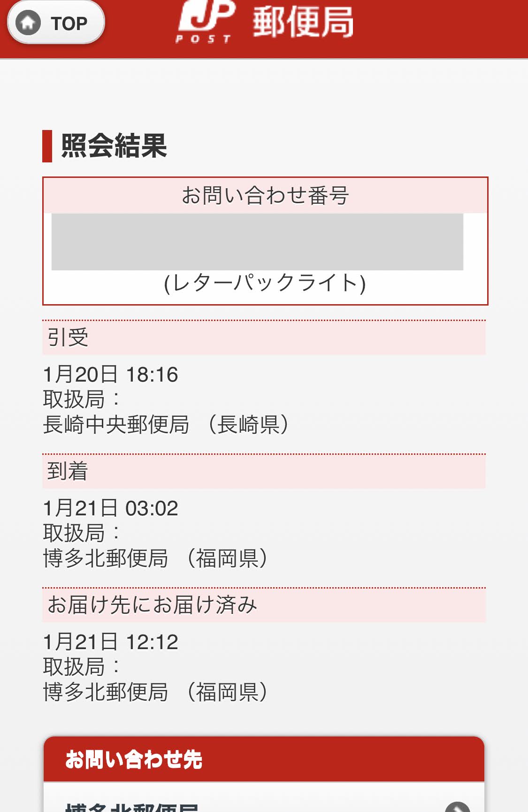This screenshot has width=528, height=812.
Task: Tap the grayed-out tracking number field
Action: click(x=257, y=242)
